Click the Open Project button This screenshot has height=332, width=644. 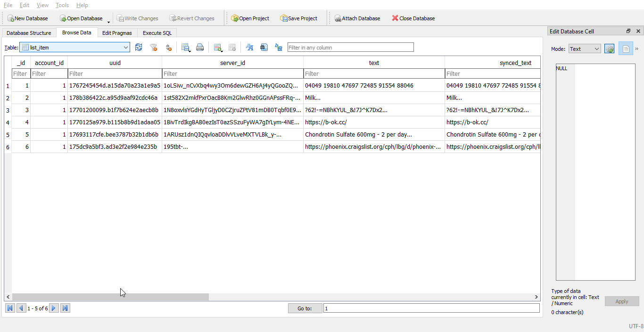pyautogui.click(x=250, y=18)
